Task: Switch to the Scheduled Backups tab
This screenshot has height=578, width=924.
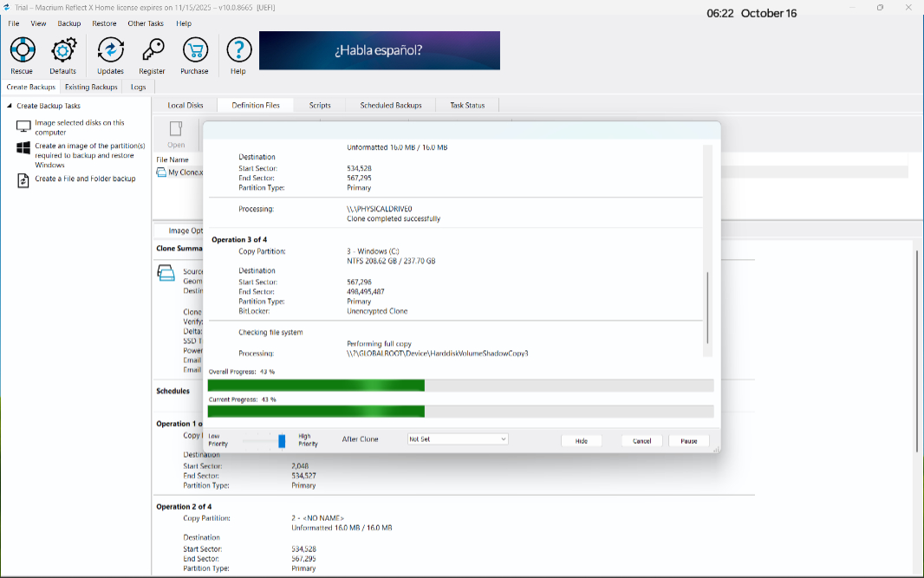Action: click(390, 106)
